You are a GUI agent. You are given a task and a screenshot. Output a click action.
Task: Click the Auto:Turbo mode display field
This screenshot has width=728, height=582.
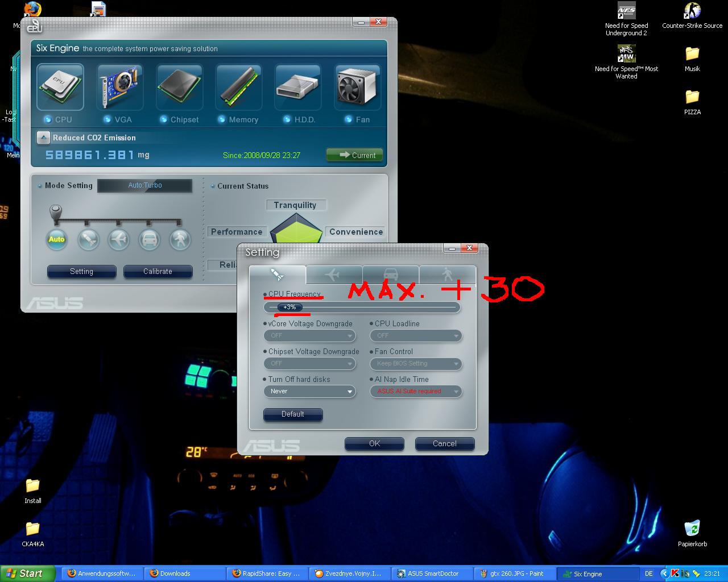point(145,185)
